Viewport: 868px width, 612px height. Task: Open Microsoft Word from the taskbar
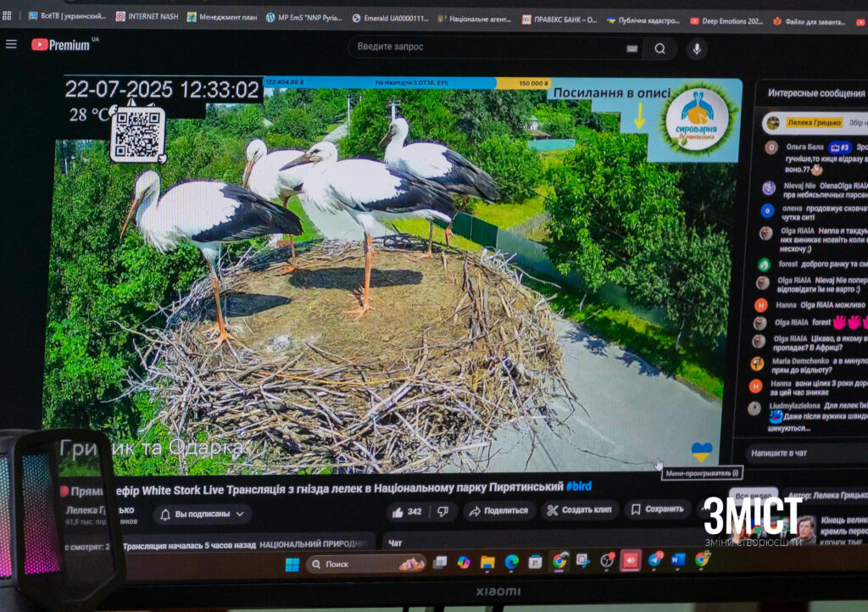click(x=678, y=559)
